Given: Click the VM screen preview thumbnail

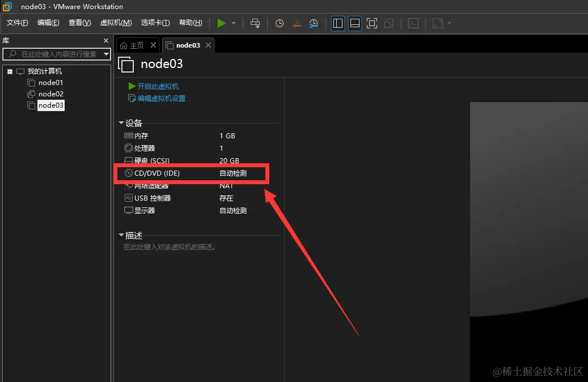Looking at the screenshot, I should 529,242.
